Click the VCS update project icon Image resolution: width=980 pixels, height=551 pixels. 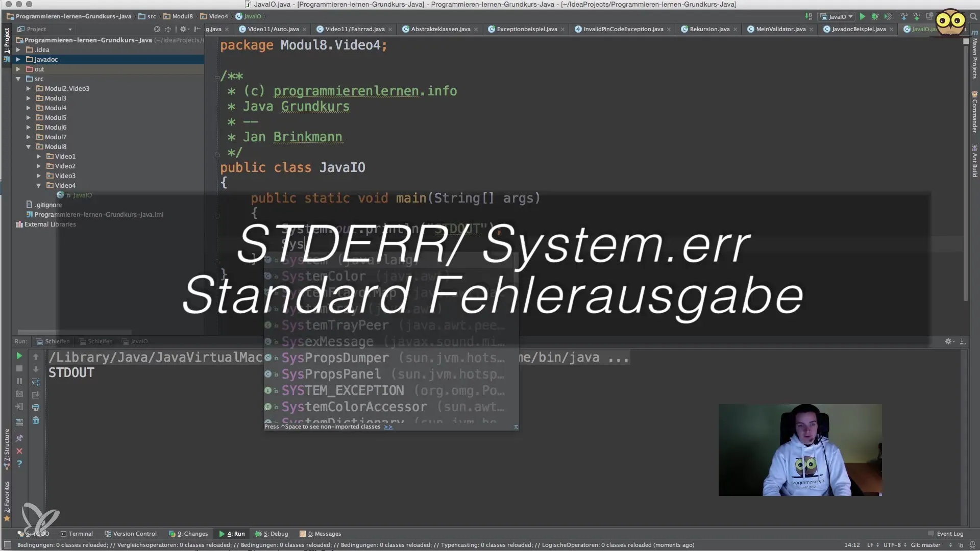904,17
